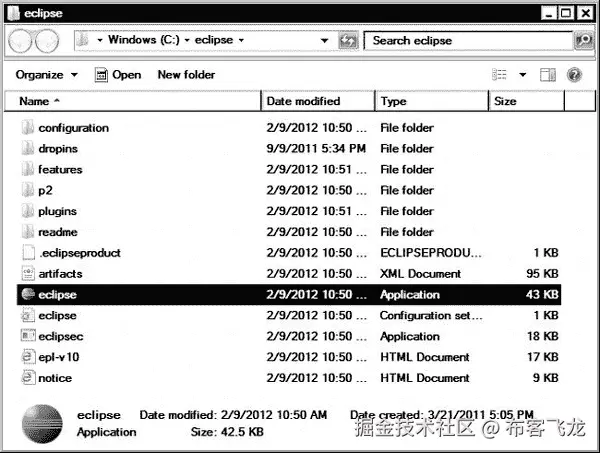This screenshot has height=453, width=600.
Task: Expand the arrow after eclipse in path
Action: coord(241,40)
